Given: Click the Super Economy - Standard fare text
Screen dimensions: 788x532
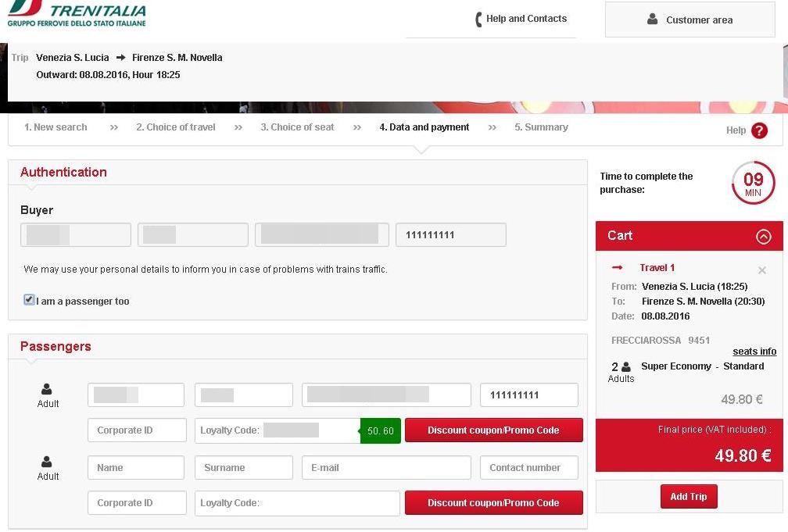Looking at the screenshot, I should click(x=703, y=366).
